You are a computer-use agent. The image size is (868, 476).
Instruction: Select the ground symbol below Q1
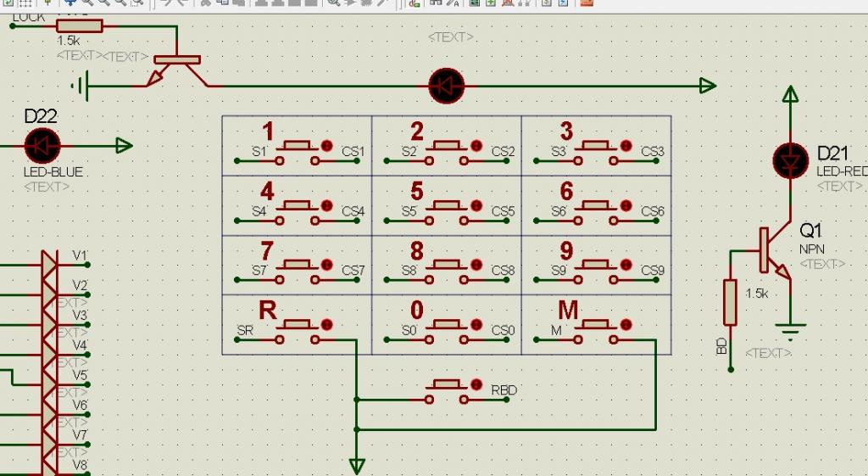(790, 332)
